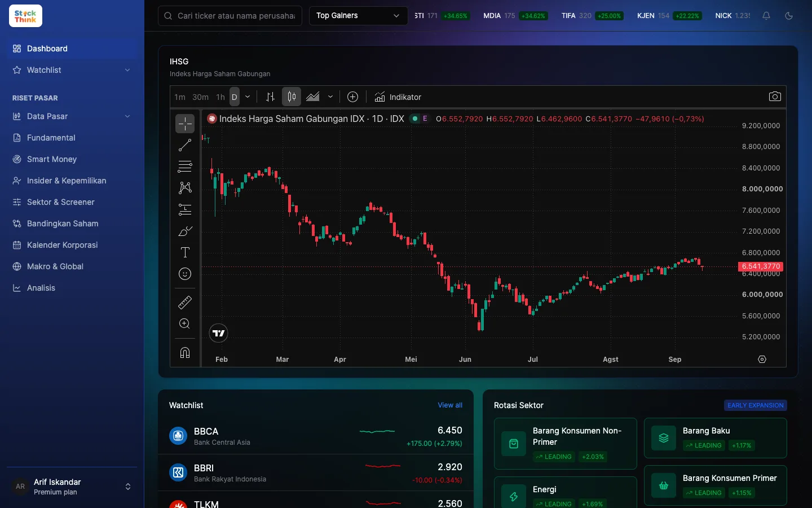Take chart snapshot with camera icon
Viewport: 812px width, 508px height.
point(775,97)
